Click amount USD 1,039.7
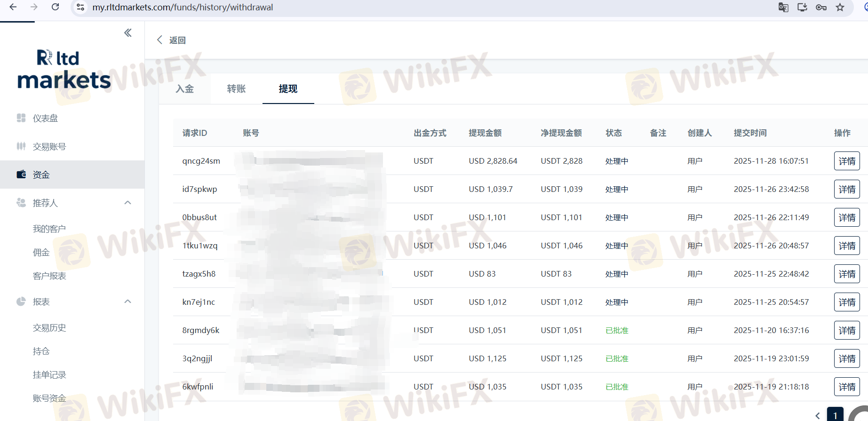The height and width of the screenshot is (421, 868). 491,189
